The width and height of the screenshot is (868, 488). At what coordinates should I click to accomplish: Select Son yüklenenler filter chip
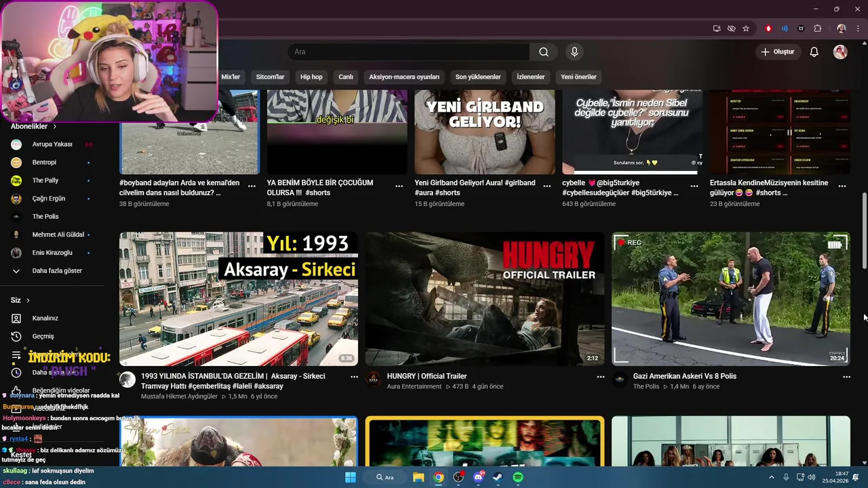(478, 77)
